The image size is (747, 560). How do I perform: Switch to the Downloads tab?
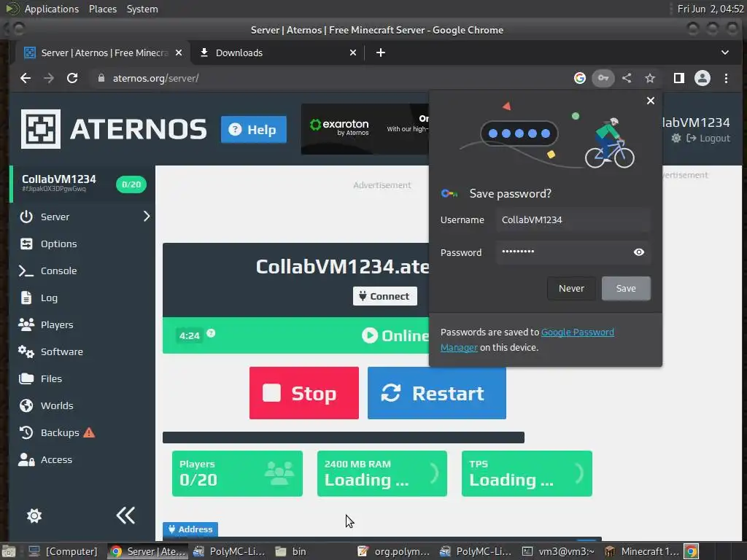tap(278, 52)
